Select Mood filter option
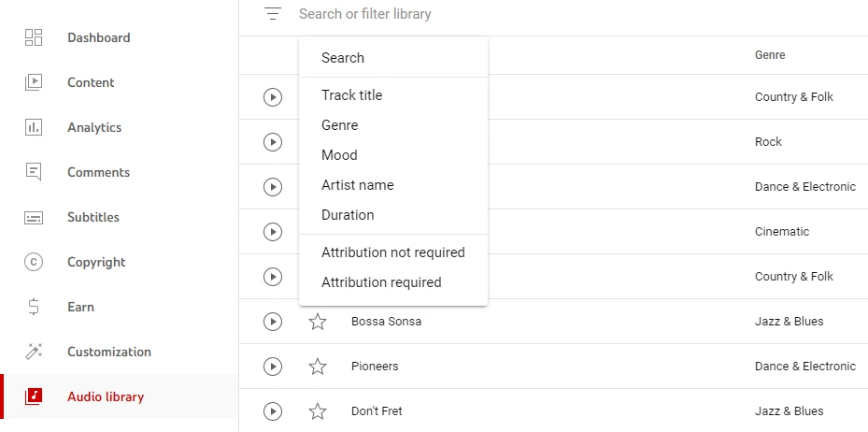Image resolution: width=868 pixels, height=432 pixels. point(393,155)
